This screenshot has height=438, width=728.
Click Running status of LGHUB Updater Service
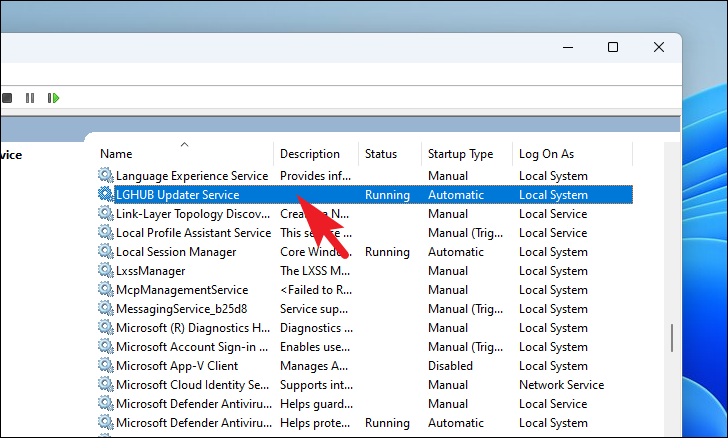[x=387, y=195]
